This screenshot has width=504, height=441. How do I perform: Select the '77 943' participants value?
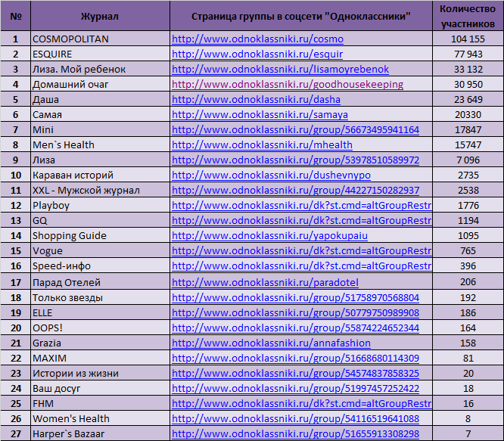coord(468,54)
